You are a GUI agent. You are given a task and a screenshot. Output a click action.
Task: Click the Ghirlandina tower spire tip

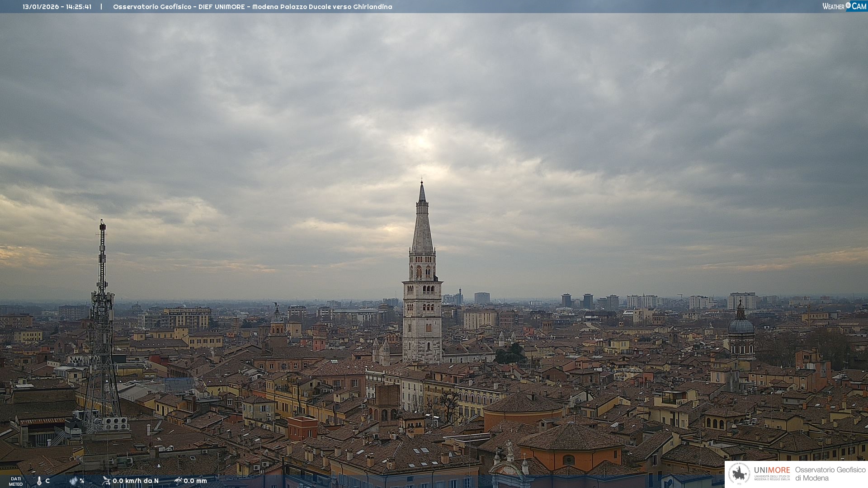tap(422, 183)
